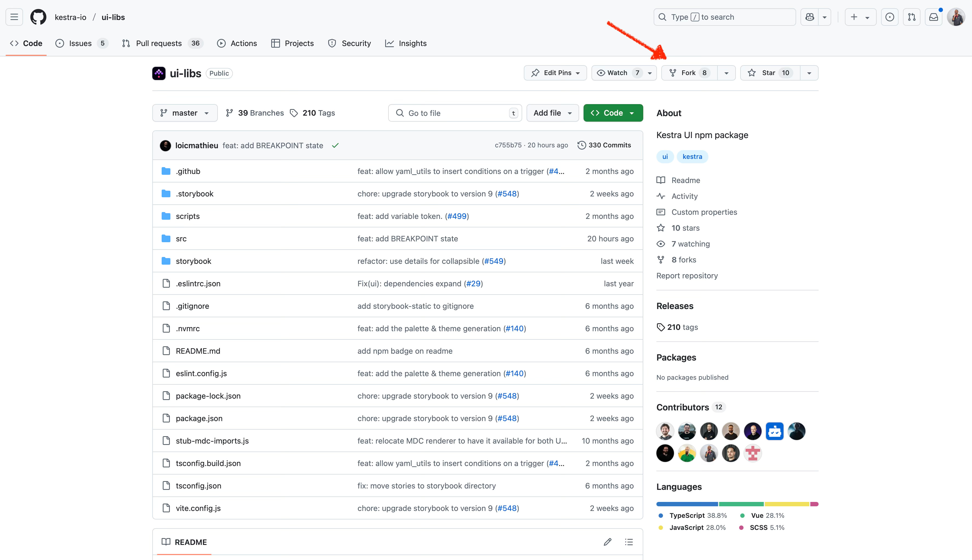Expand the Copilot dropdown arrow in header
This screenshot has width=972, height=560.
click(x=824, y=17)
